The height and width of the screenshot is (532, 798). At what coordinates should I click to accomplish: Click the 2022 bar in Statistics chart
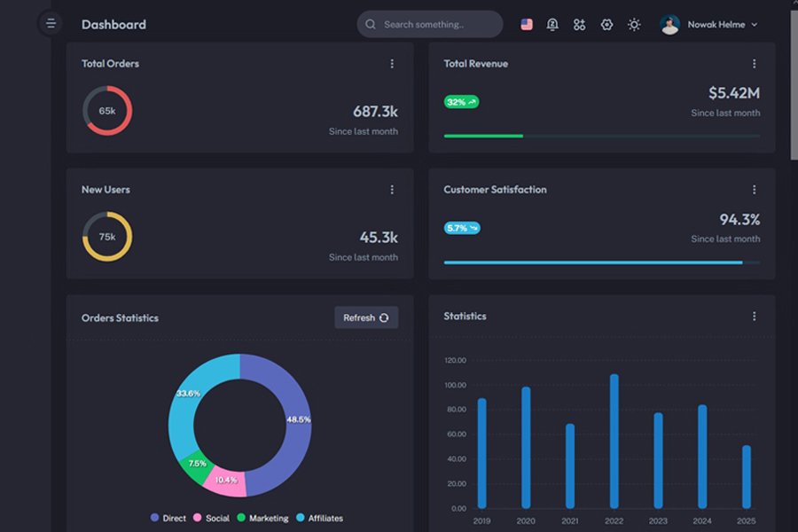pos(614,441)
